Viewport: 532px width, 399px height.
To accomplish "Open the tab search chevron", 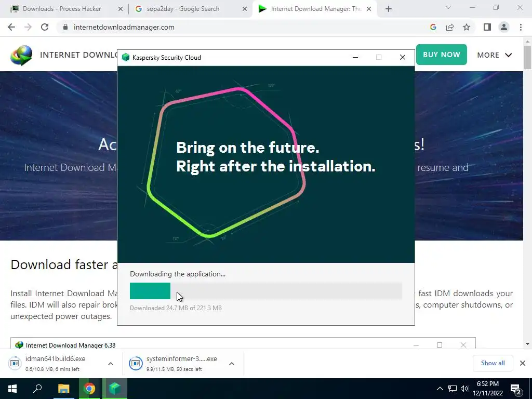I will (448, 7).
